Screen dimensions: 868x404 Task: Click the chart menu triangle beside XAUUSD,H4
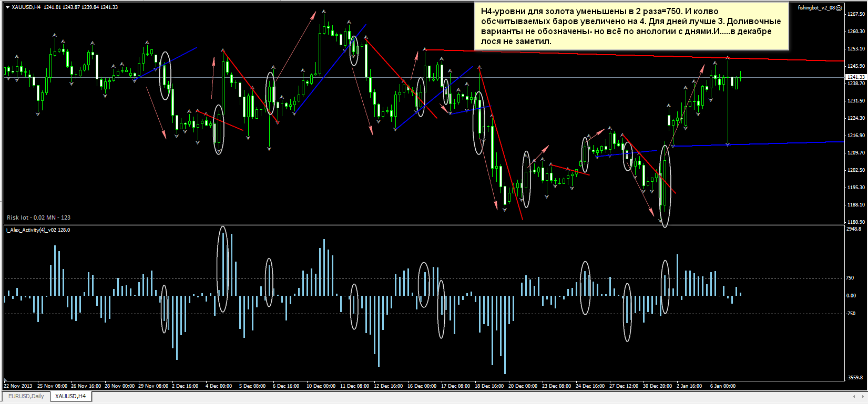(x=7, y=7)
